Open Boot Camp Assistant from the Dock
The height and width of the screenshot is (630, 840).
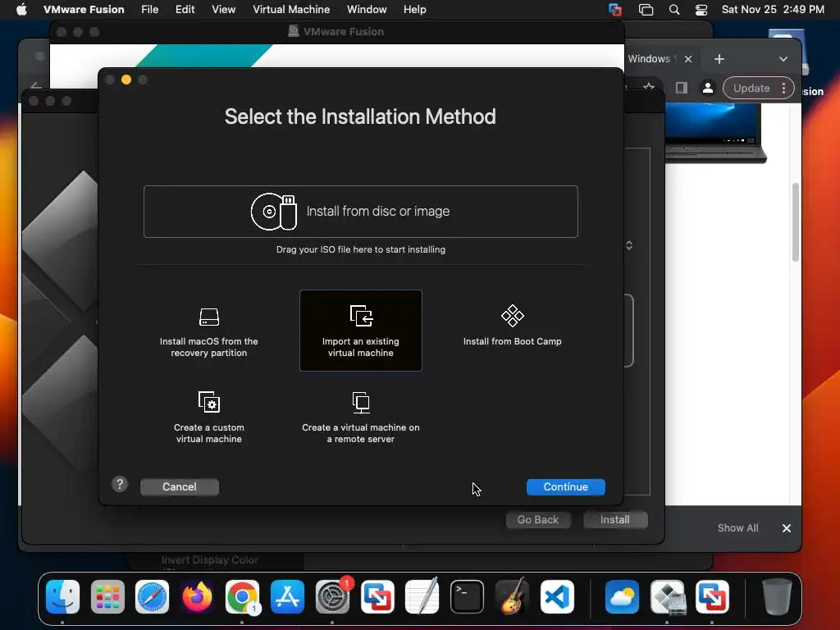click(x=668, y=596)
